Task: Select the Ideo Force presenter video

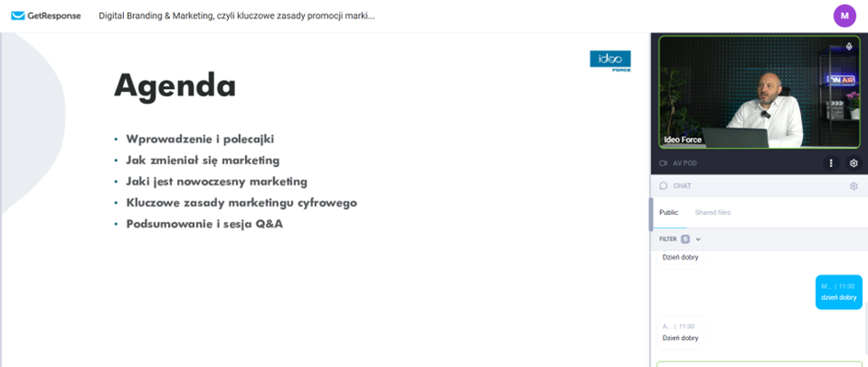Action: pos(759,93)
